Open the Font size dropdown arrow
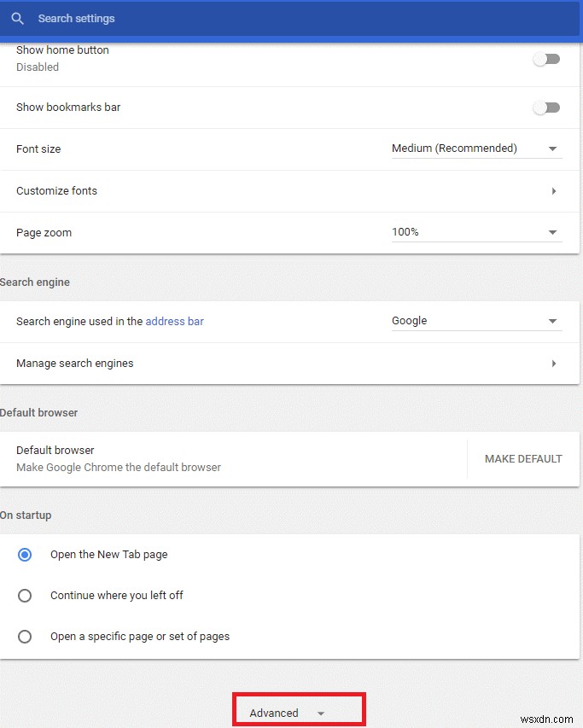 coord(553,149)
